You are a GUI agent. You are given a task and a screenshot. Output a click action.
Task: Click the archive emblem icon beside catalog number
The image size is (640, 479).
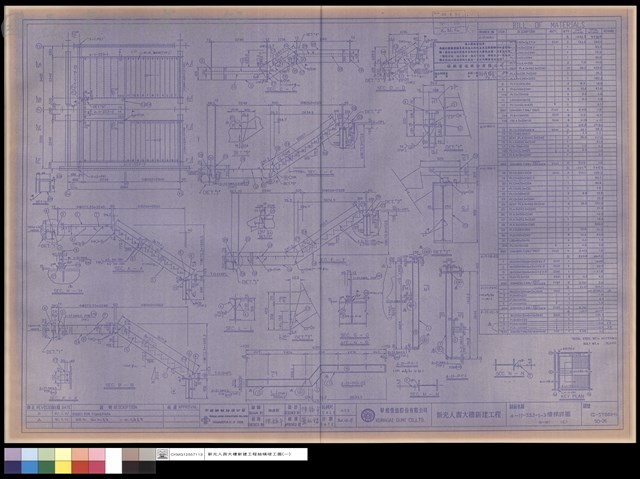click(x=162, y=454)
